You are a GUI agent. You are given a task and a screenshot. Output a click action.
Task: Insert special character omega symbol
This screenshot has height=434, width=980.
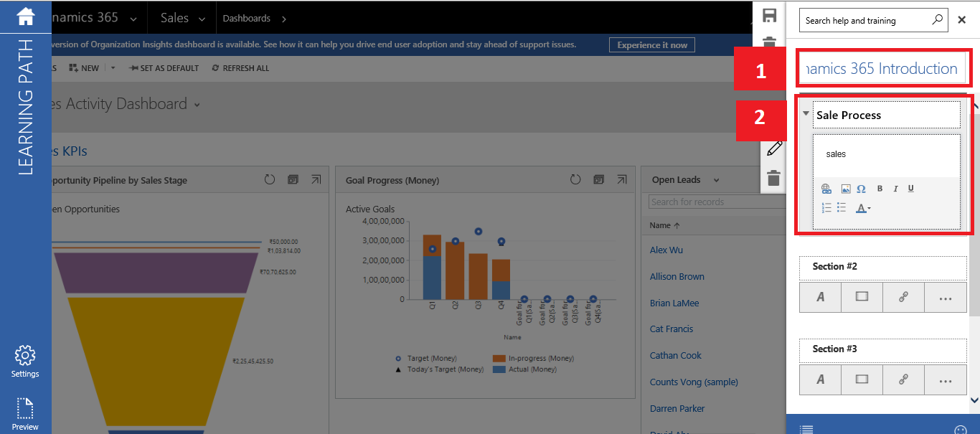click(x=862, y=189)
